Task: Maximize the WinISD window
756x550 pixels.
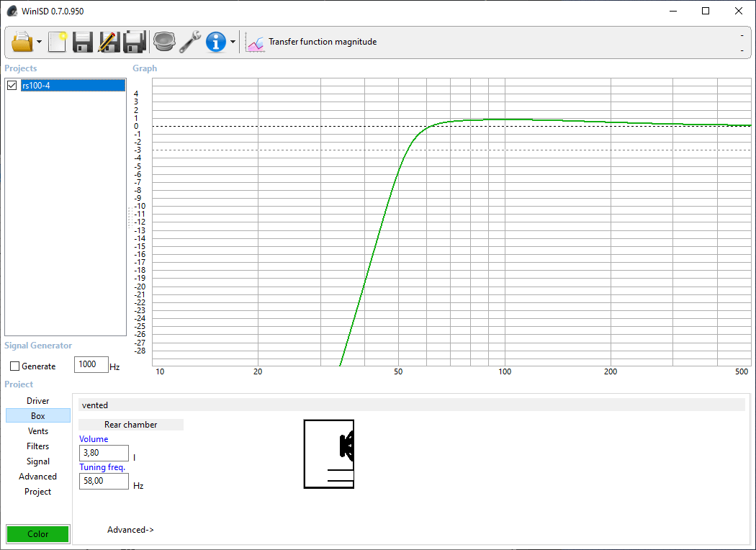Action: [x=706, y=11]
